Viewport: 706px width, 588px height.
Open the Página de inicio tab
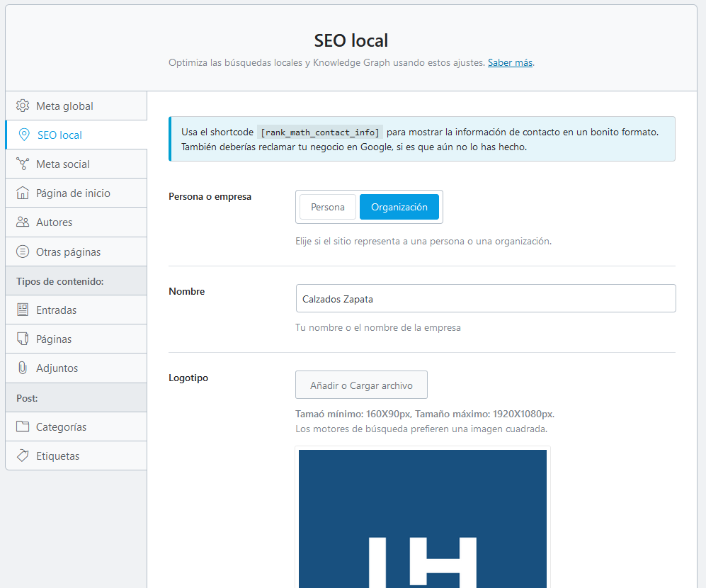pyautogui.click(x=76, y=193)
